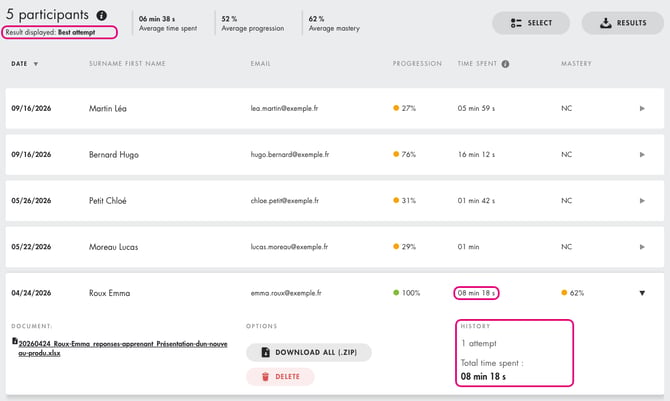Click email lucas.moreau@exemple.fr

(x=289, y=247)
